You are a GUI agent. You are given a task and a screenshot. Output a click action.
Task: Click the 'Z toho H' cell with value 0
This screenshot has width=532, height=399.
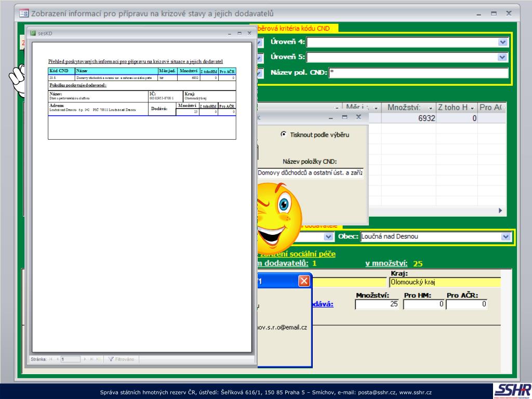(x=457, y=118)
